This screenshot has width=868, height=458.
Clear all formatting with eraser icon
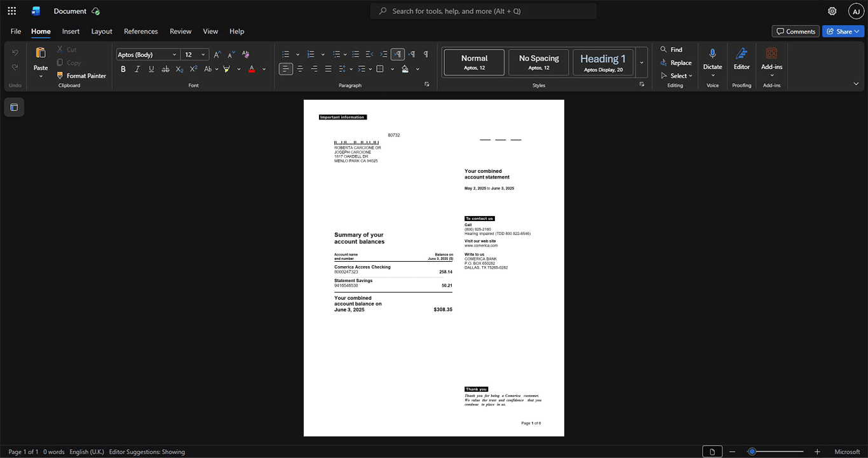pos(245,55)
